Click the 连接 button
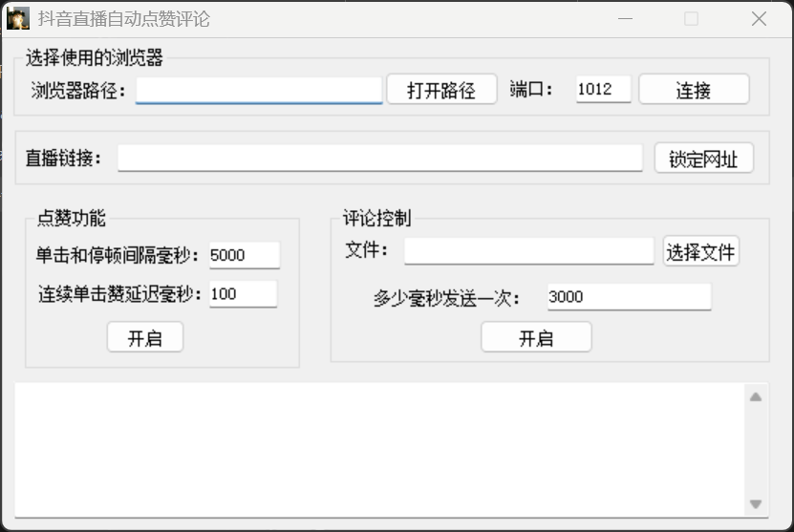794x532 pixels. point(694,90)
